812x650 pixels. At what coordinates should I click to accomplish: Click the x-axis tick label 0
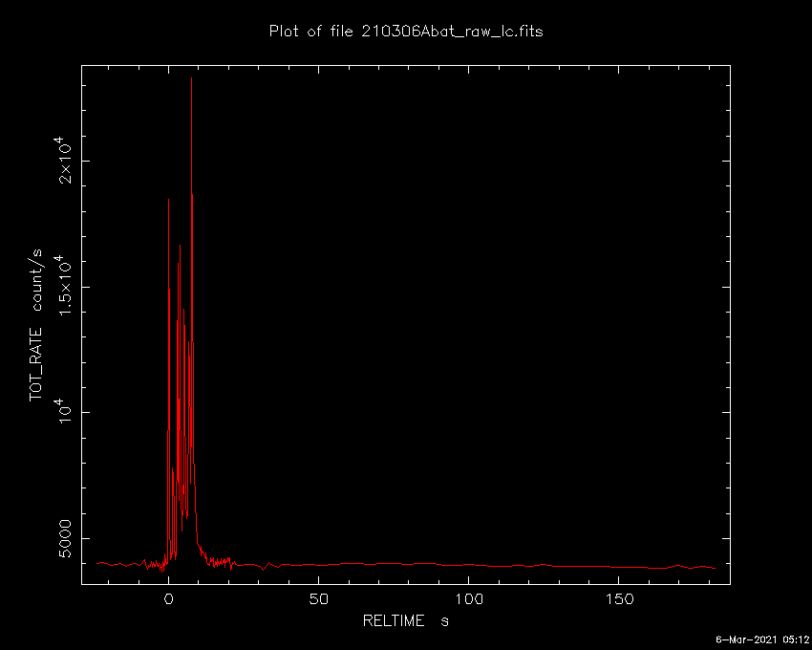(168, 599)
